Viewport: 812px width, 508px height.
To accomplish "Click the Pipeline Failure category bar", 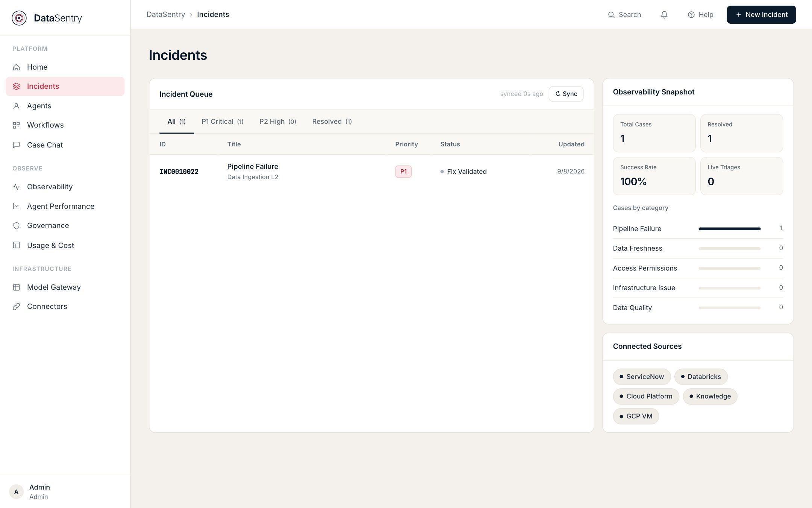I will click(730, 229).
